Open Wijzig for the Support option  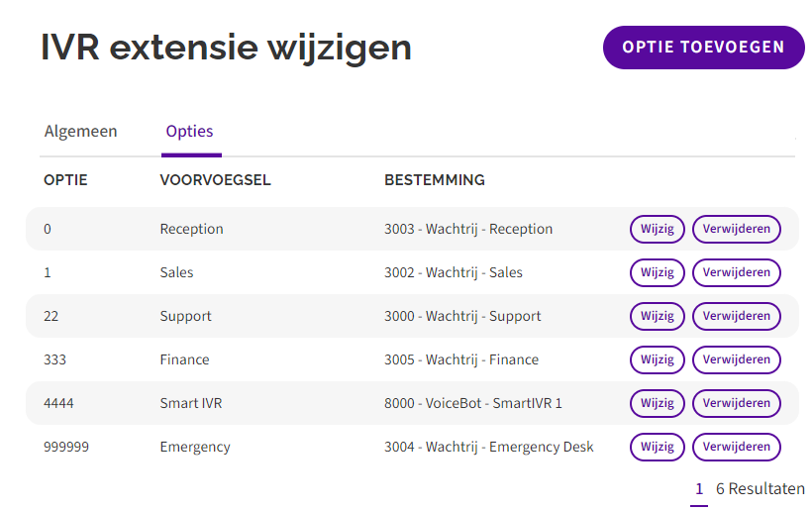pos(657,316)
